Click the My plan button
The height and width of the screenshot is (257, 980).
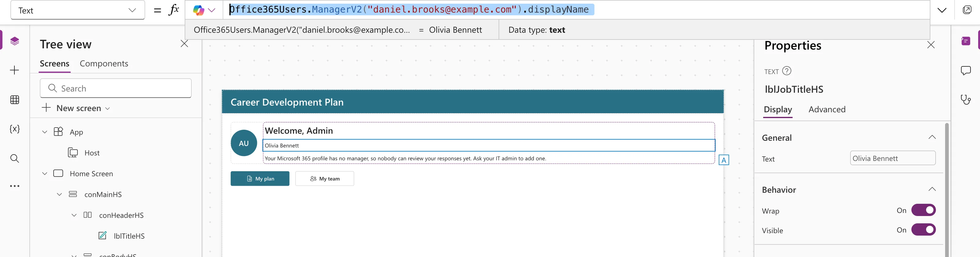[x=260, y=179]
